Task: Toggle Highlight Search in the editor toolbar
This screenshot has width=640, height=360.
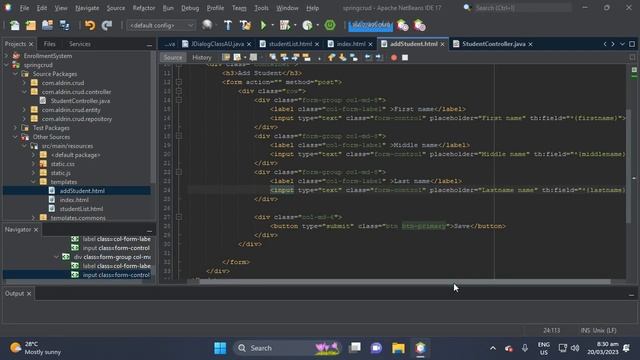Action: pyautogui.click(x=306, y=58)
